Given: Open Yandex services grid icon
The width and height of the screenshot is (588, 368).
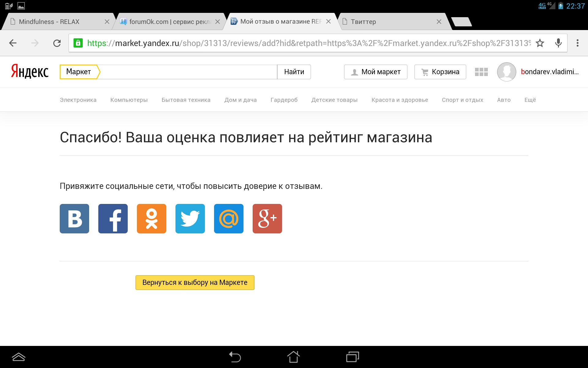Looking at the screenshot, I should pyautogui.click(x=481, y=72).
